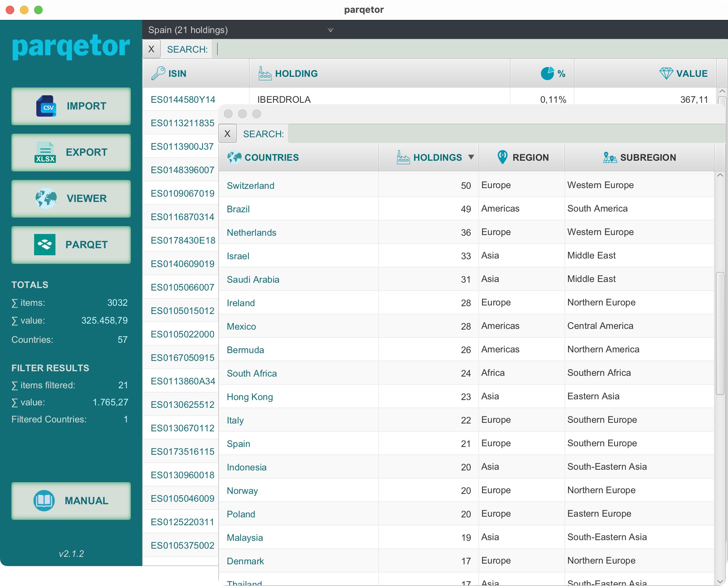Click the pie chart percent icon

click(547, 73)
